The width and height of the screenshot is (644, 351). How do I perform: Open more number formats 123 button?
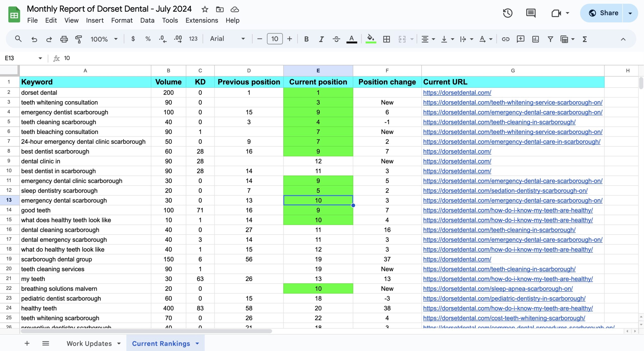point(193,39)
